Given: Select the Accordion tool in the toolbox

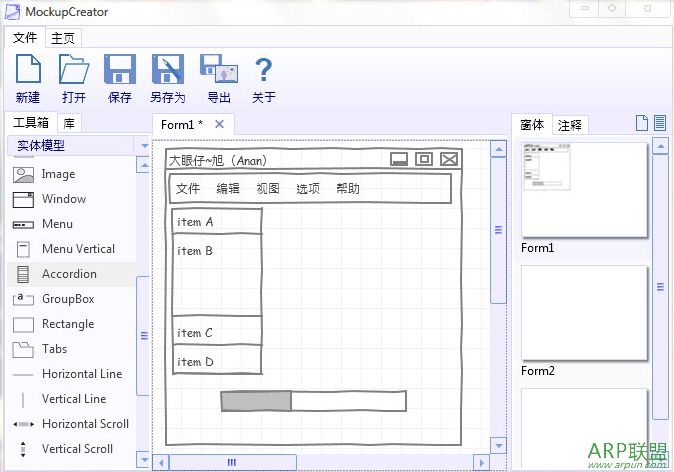Looking at the screenshot, I should pyautogui.click(x=69, y=274).
